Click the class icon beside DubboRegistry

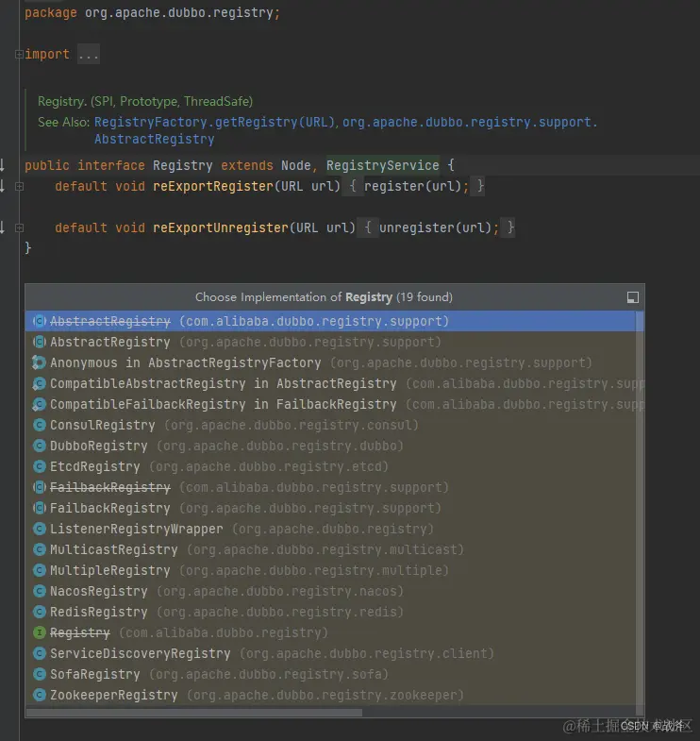tap(40, 446)
